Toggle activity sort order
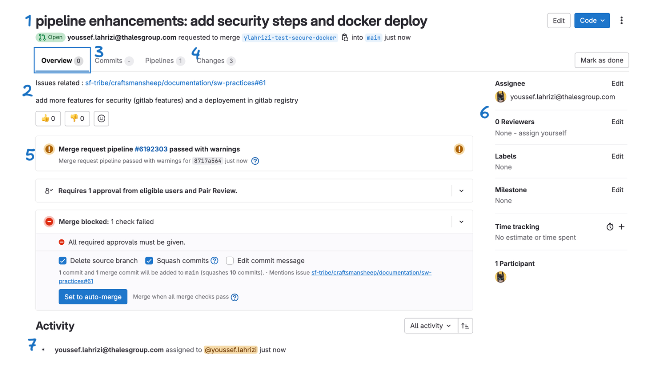The width and height of the screenshot is (660, 368). tap(465, 326)
